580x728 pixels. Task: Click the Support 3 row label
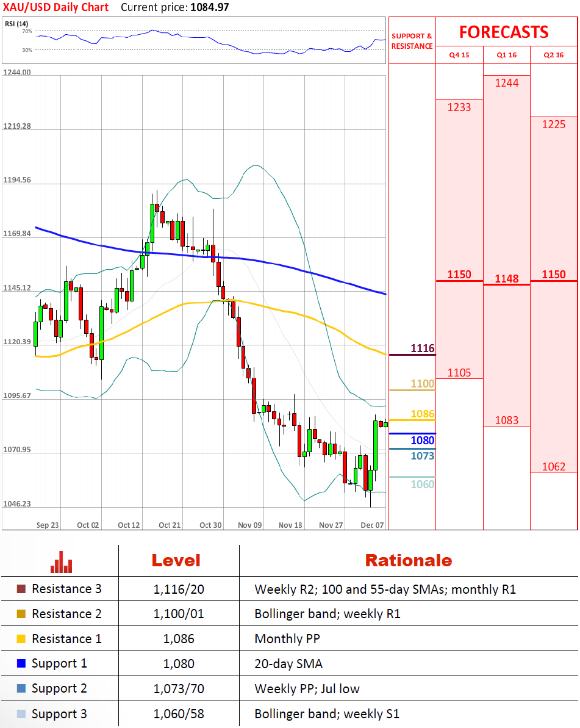(59, 714)
